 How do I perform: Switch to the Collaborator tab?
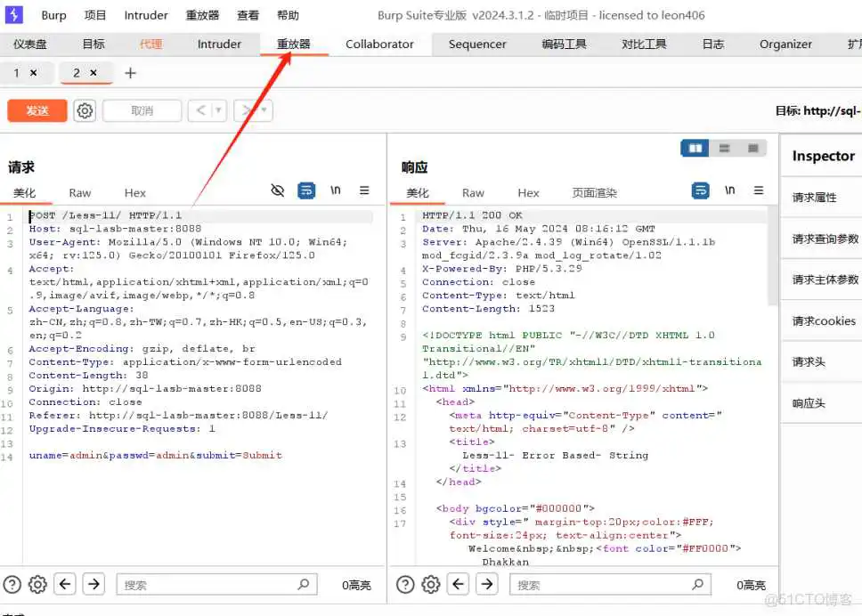pyautogui.click(x=379, y=44)
